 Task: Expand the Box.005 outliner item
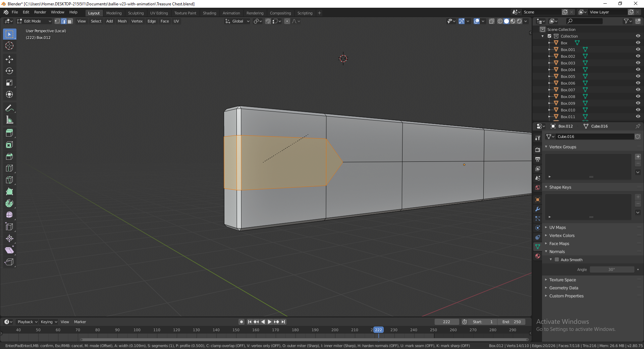pos(549,76)
